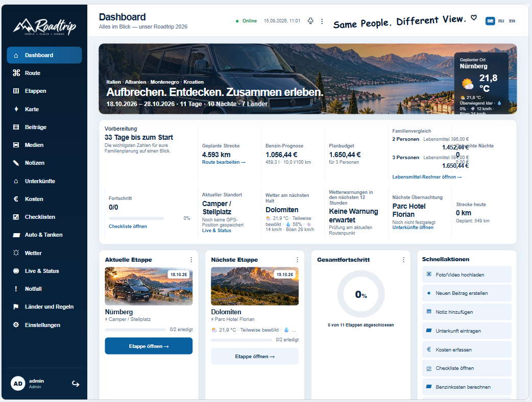Click the Unterkünfte öffnen link
The height and width of the screenshot is (402, 532).
(413, 228)
